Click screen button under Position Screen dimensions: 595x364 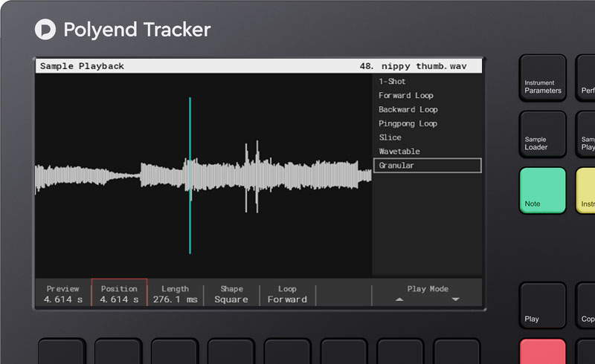118,351
